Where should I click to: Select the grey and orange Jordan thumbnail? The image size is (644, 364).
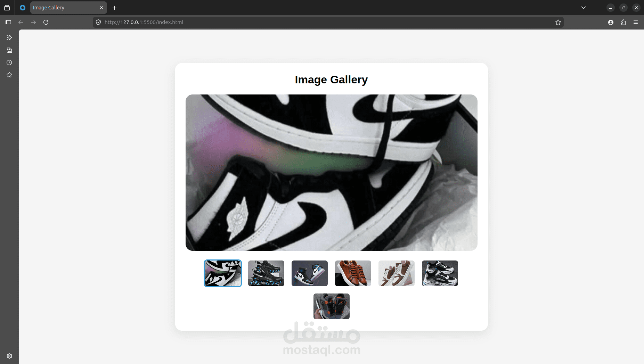pyautogui.click(x=332, y=306)
